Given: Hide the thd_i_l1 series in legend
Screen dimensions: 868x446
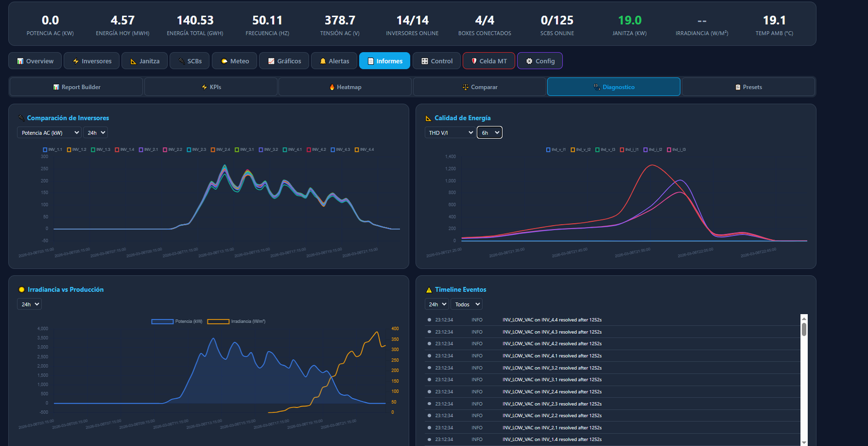Looking at the screenshot, I should pos(629,150).
